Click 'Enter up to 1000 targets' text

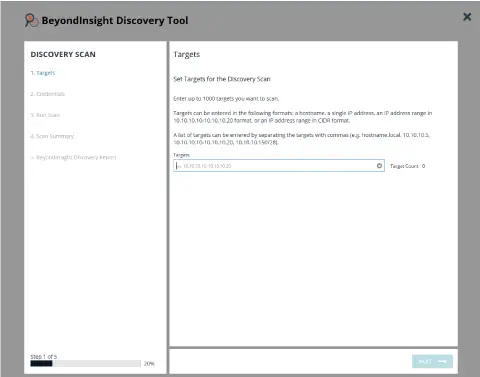pos(226,99)
